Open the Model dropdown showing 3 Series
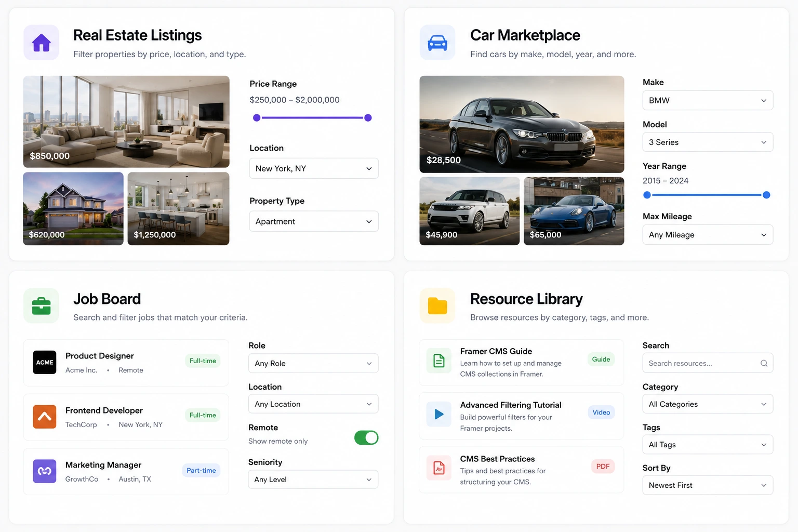The height and width of the screenshot is (532, 798). pos(708,142)
